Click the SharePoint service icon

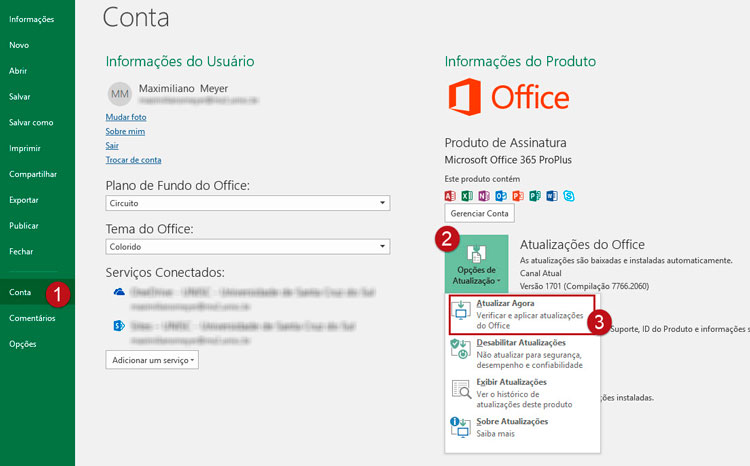[119, 326]
